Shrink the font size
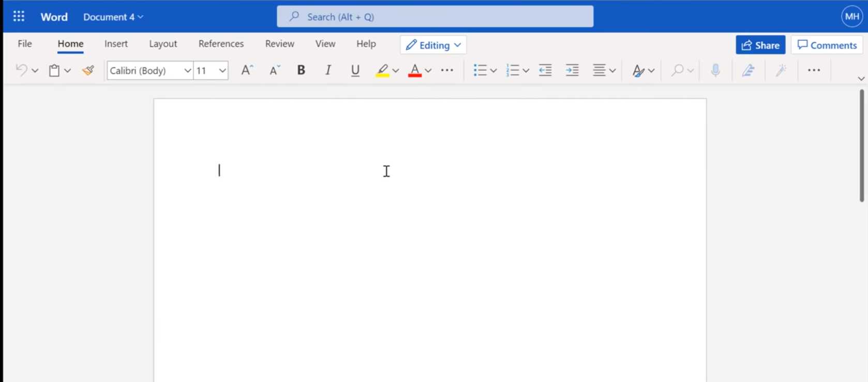Image resolution: width=868 pixels, height=382 pixels. point(275,70)
